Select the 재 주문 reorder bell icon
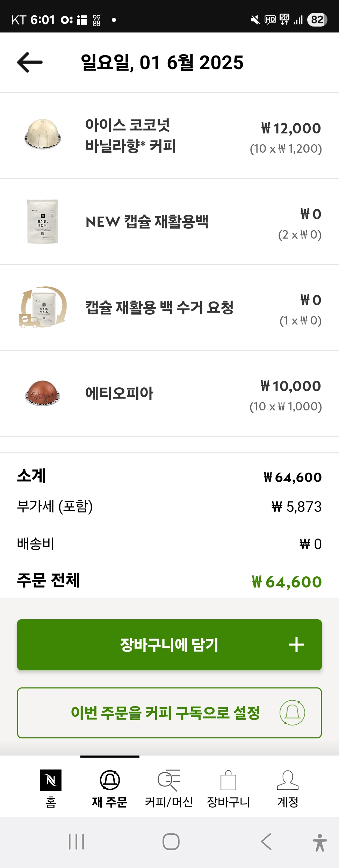The width and height of the screenshot is (339, 868). (110, 780)
